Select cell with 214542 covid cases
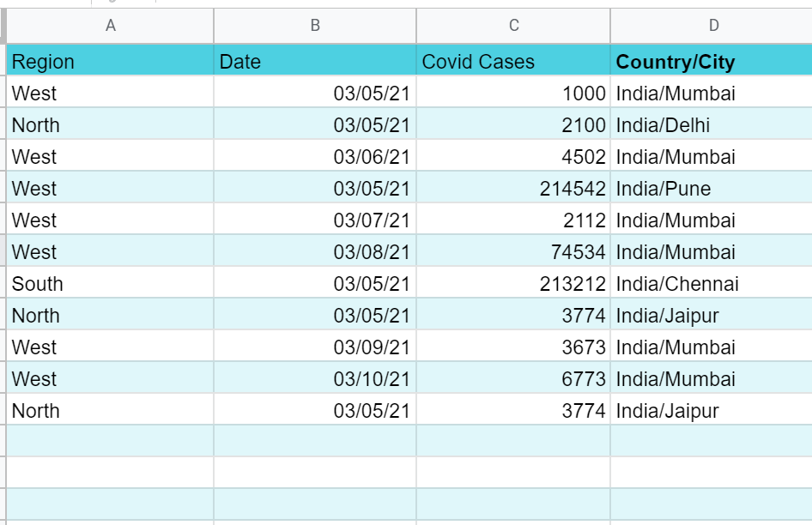This screenshot has height=525, width=812. coord(513,188)
